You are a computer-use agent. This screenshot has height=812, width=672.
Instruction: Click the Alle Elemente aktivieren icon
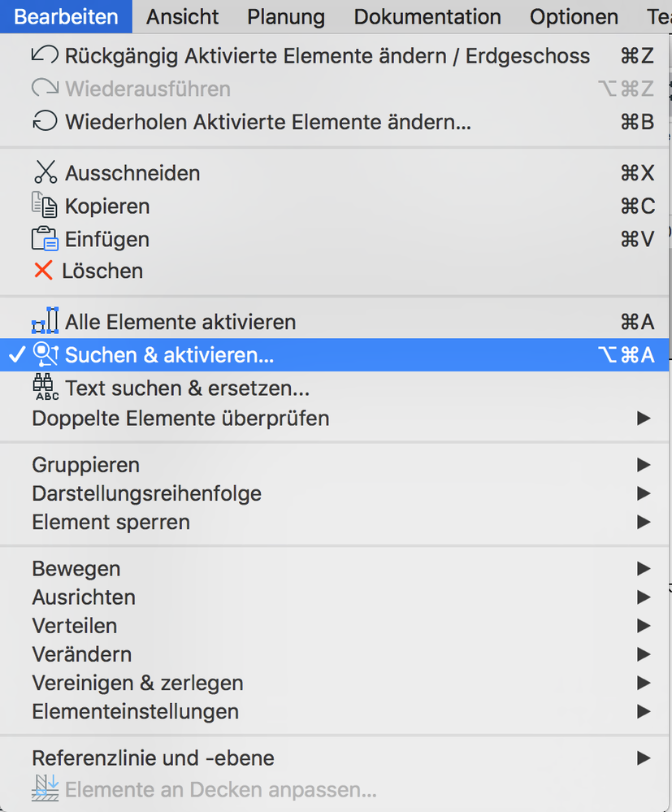45,321
